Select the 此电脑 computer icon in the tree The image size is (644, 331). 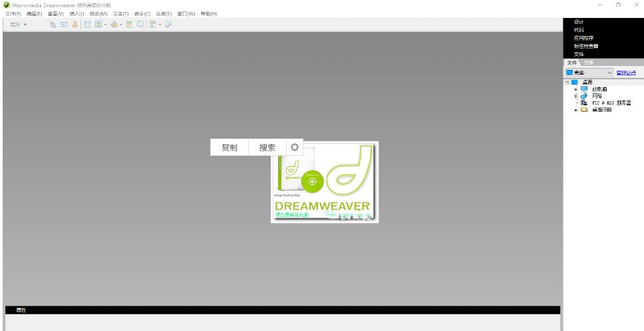(x=584, y=89)
